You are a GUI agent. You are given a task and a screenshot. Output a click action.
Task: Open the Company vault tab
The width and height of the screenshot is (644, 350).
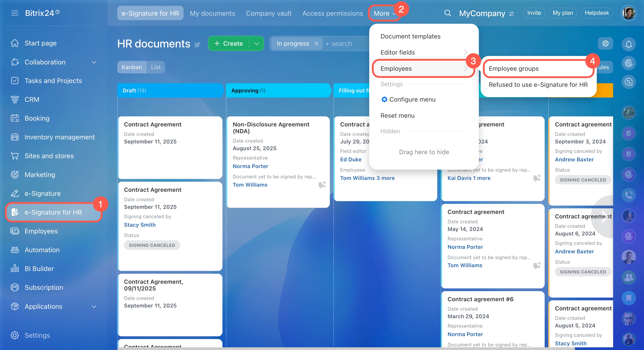pyautogui.click(x=269, y=13)
